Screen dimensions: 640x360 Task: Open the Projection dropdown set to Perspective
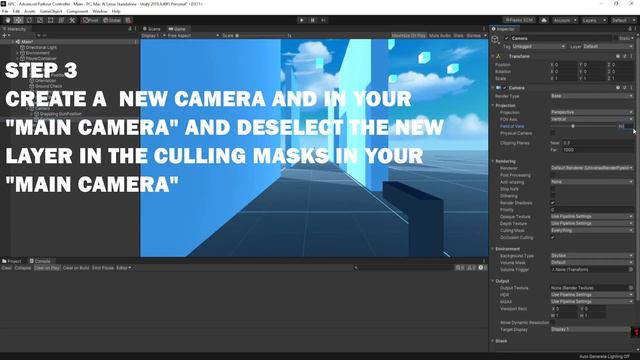point(592,112)
